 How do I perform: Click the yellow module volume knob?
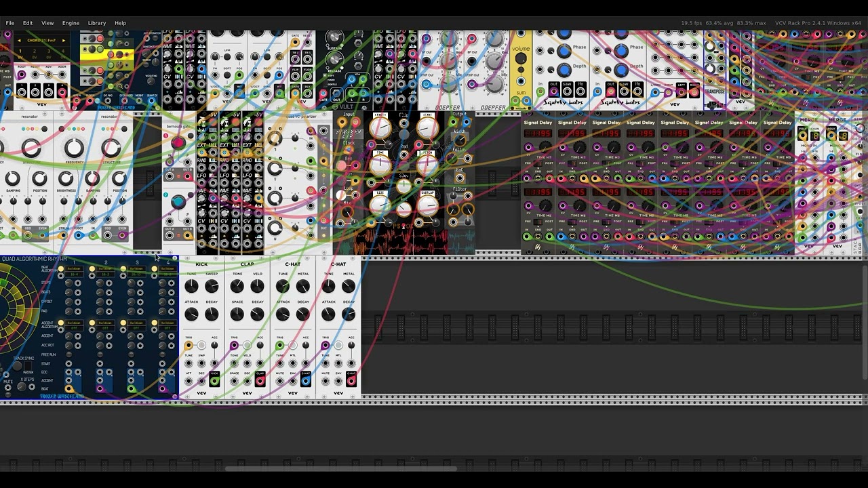[521, 59]
